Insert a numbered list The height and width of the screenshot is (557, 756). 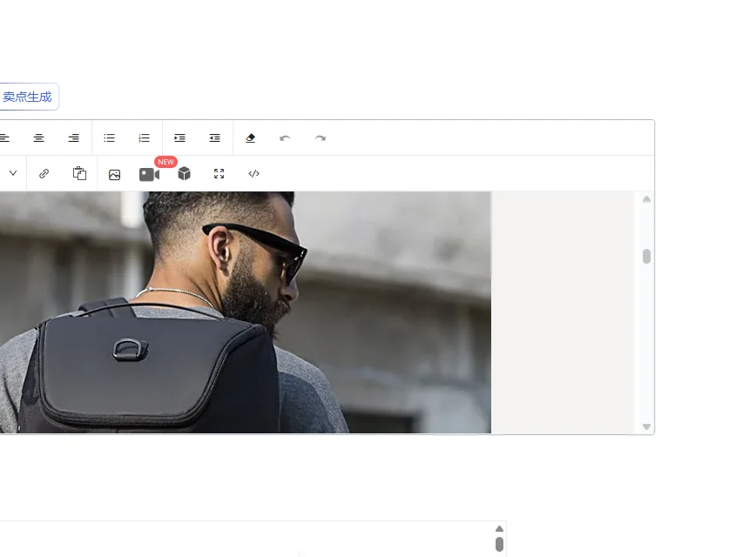pos(145,138)
